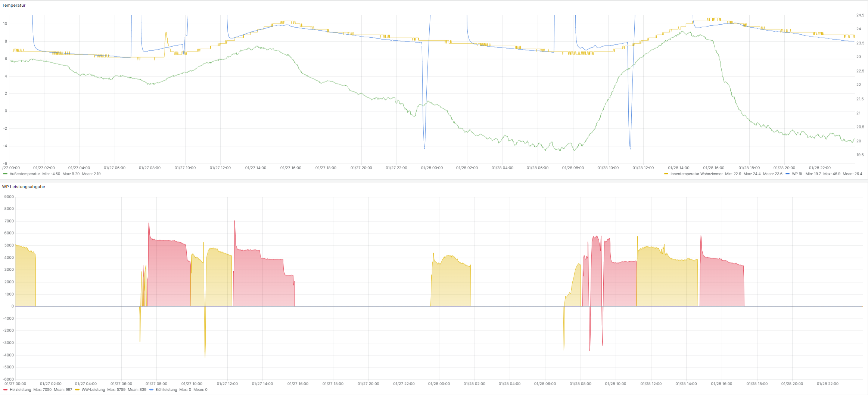Show only the WW-Leistung series
The image size is (868, 395).
[93, 390]
